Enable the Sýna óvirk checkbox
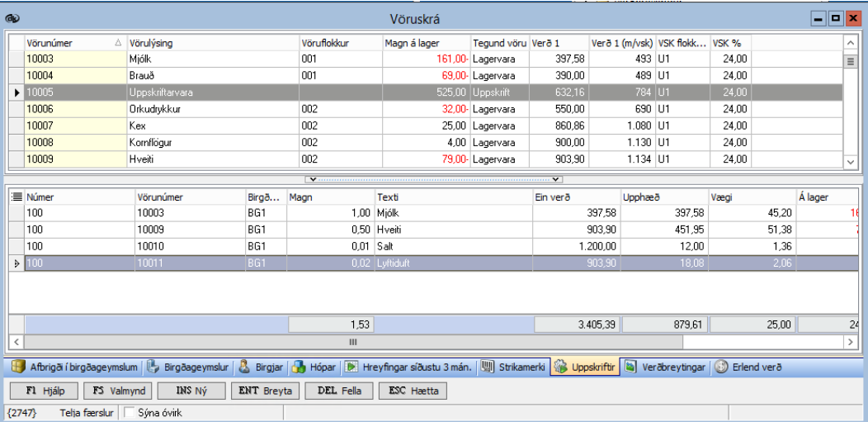 (128, 412)
